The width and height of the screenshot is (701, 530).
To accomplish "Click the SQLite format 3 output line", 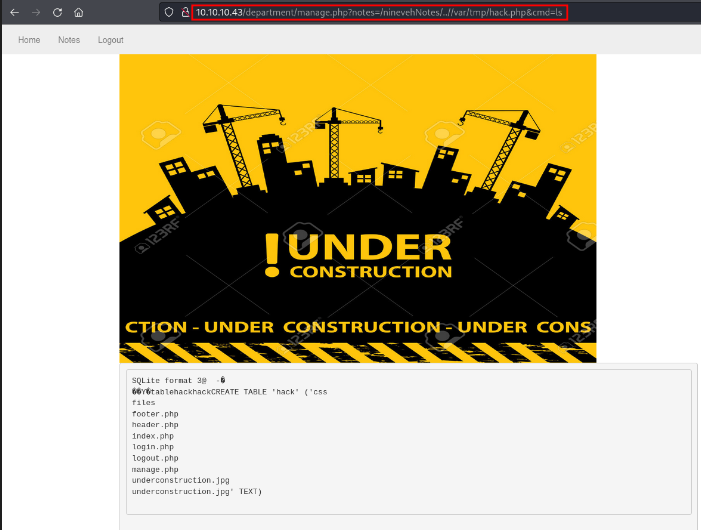I will [x=178, y=381].
